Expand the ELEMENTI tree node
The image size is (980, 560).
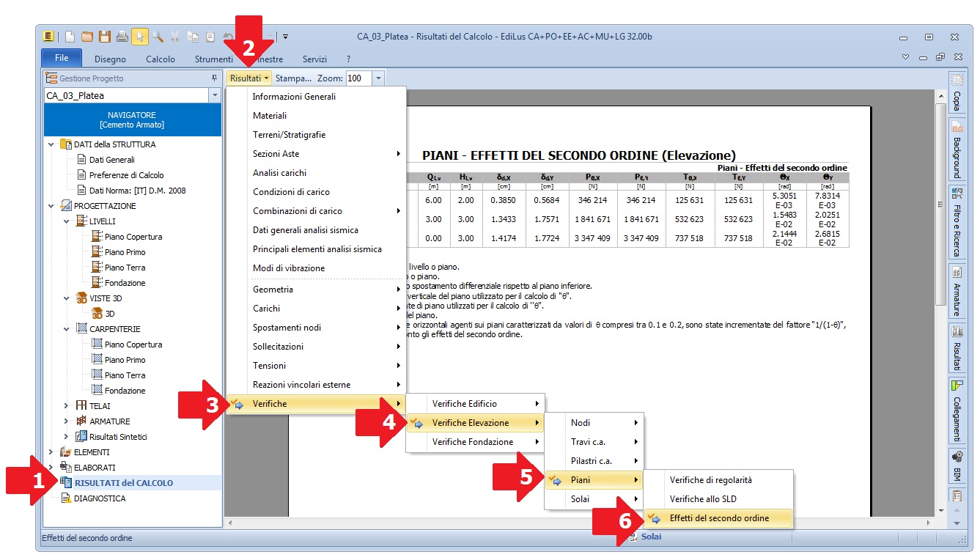(51, 452)
